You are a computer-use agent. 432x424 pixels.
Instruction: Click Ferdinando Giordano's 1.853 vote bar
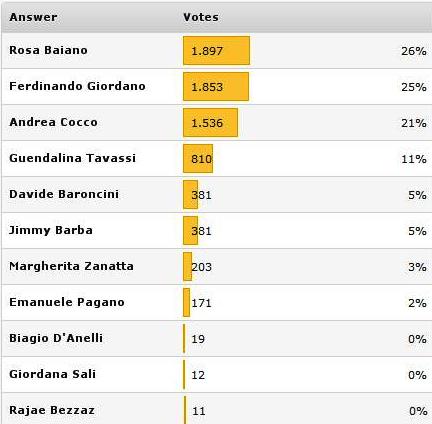tap(216, 86)
